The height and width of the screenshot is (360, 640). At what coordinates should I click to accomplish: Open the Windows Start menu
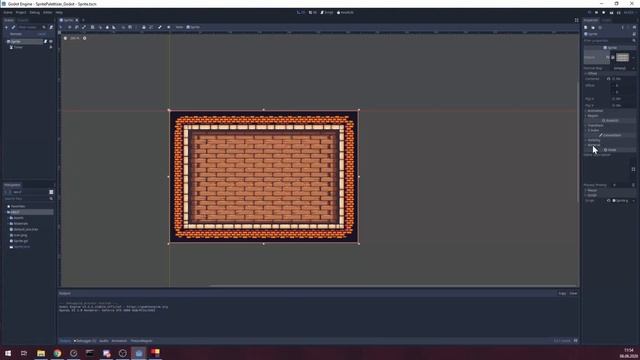pyautogui.click(x=8, y=353)
